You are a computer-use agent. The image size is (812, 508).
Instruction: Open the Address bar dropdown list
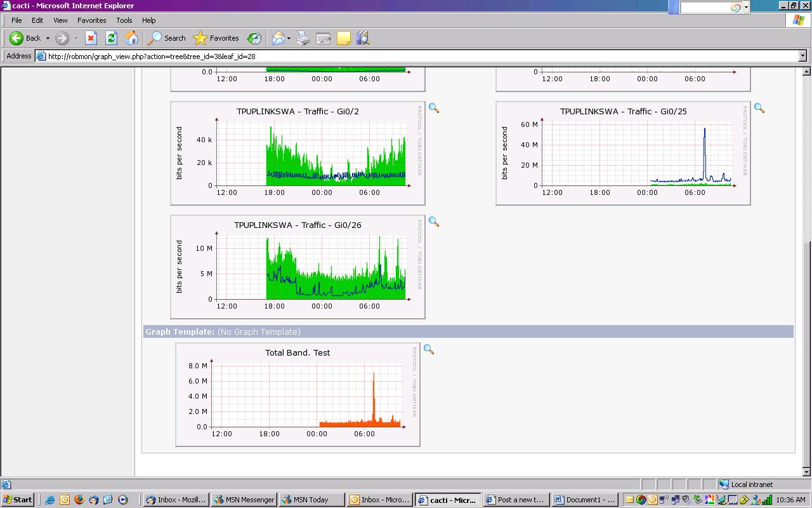point(802,56)
